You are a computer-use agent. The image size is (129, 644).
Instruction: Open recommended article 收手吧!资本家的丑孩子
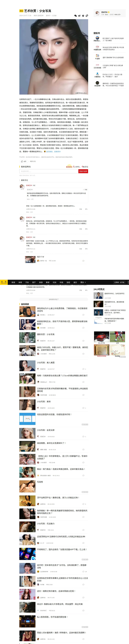(x=62, y=566)
